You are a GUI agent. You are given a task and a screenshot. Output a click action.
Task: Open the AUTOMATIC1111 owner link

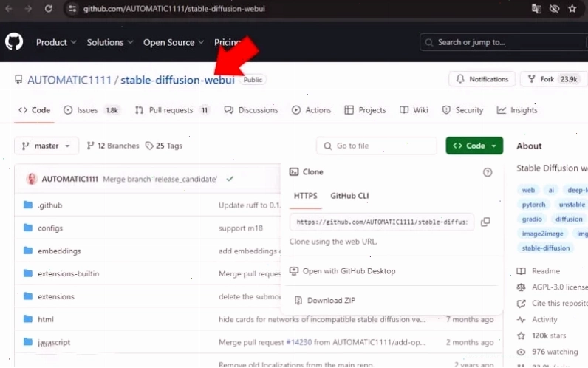pos(69,80)
